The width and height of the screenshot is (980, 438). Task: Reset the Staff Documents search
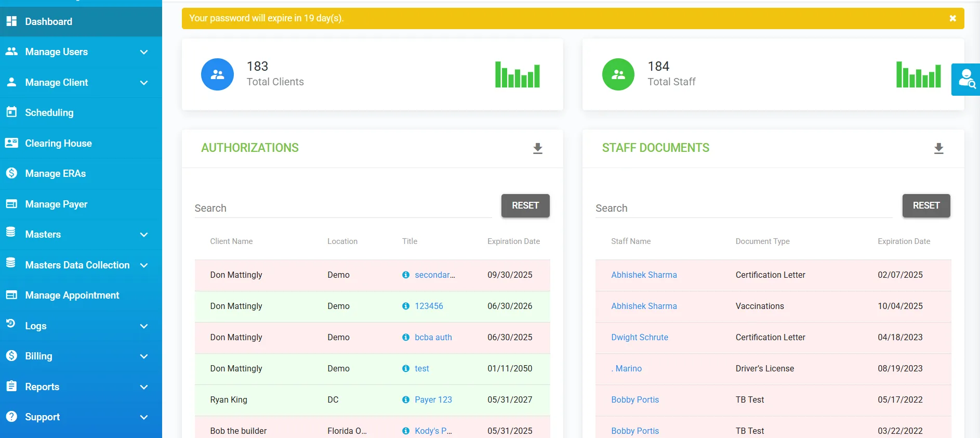pyautogui.click(x=926, y=205)
